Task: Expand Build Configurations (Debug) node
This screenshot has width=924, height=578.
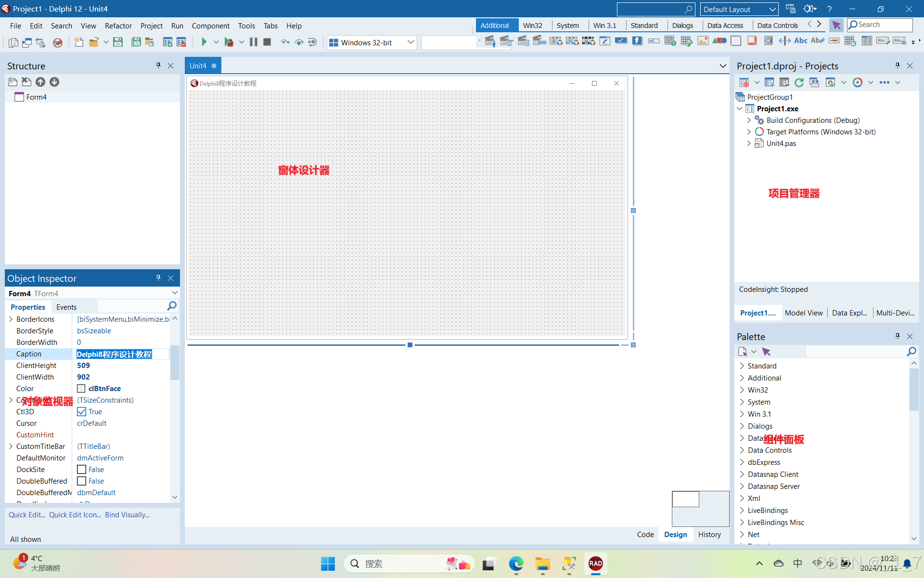Action: [x=749, y=120]
